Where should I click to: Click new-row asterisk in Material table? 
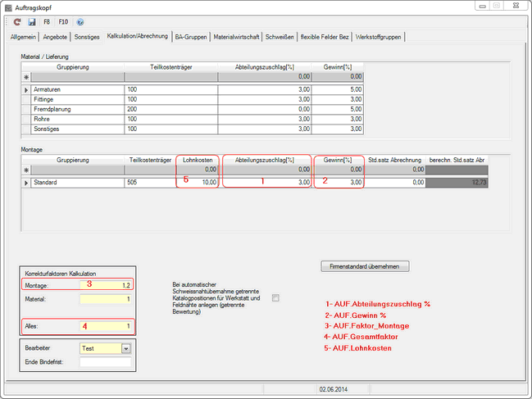(25, 76)
